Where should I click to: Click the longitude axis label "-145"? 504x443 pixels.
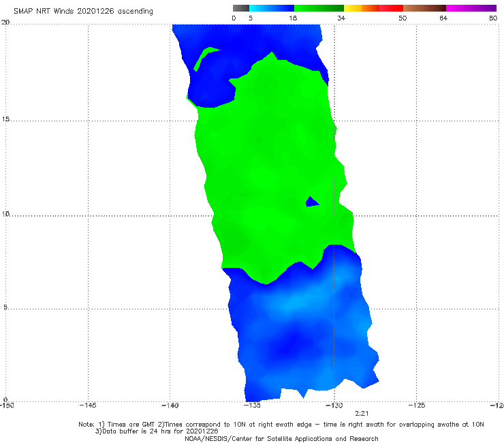pyautogui.click(x=88, y=405)
